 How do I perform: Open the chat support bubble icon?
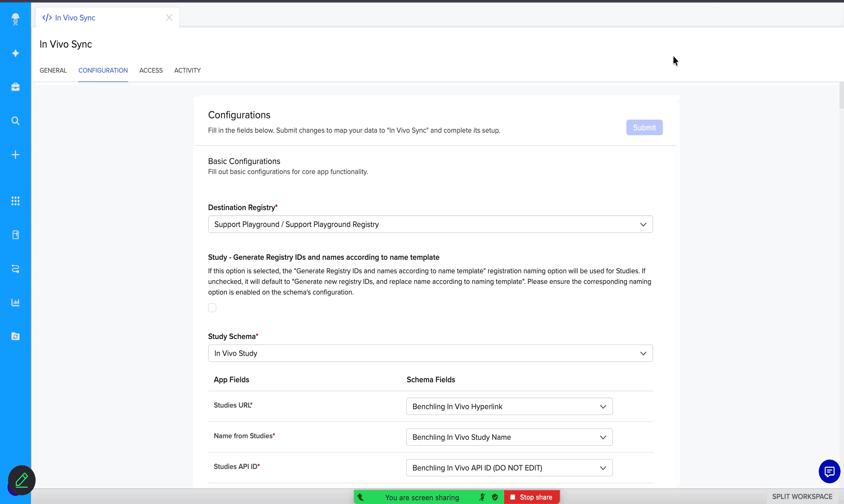(829, 471)
